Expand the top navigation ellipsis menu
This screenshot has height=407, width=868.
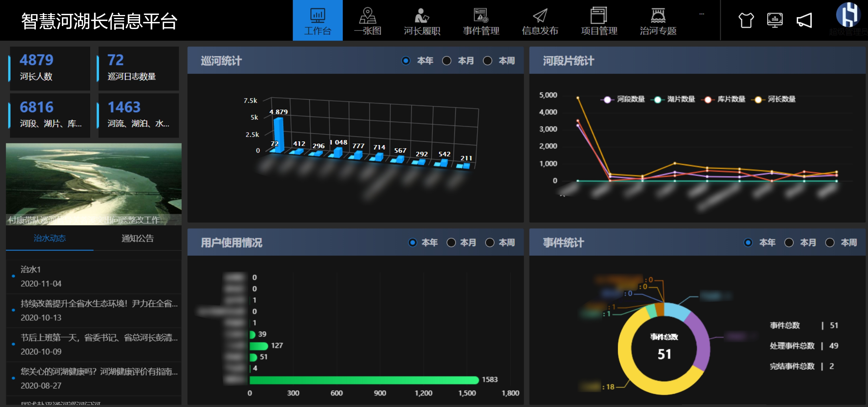[x=702, y=14]
